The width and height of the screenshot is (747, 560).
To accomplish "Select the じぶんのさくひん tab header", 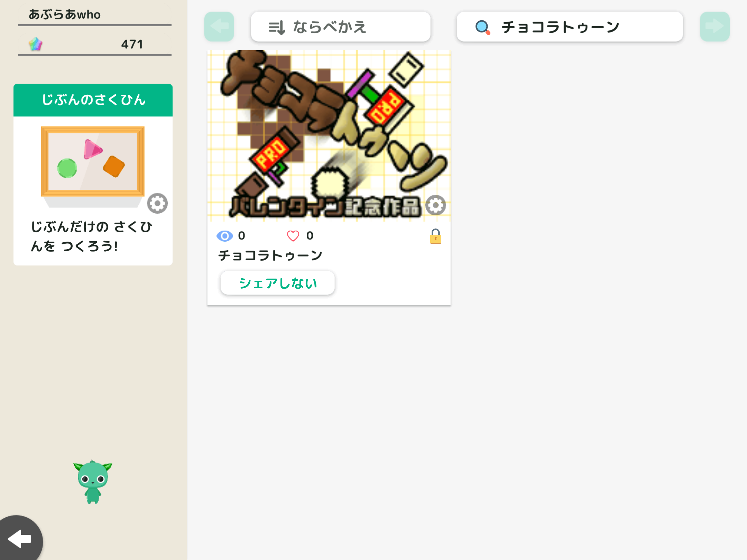I will coord(93,100).
